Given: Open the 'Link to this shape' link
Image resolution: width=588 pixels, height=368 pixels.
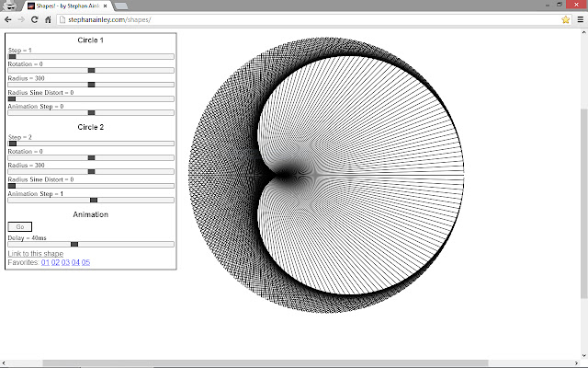Looking at the screenshot, I should coord(36,254).
